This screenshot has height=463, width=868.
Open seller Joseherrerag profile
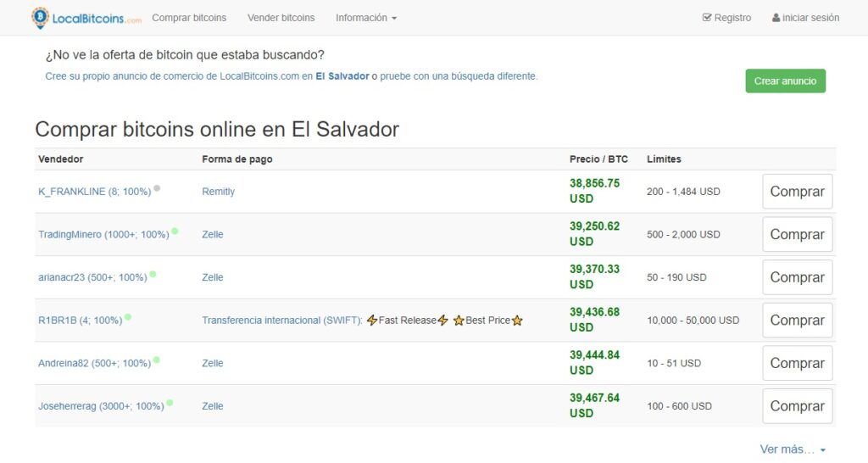coord(102,406)
